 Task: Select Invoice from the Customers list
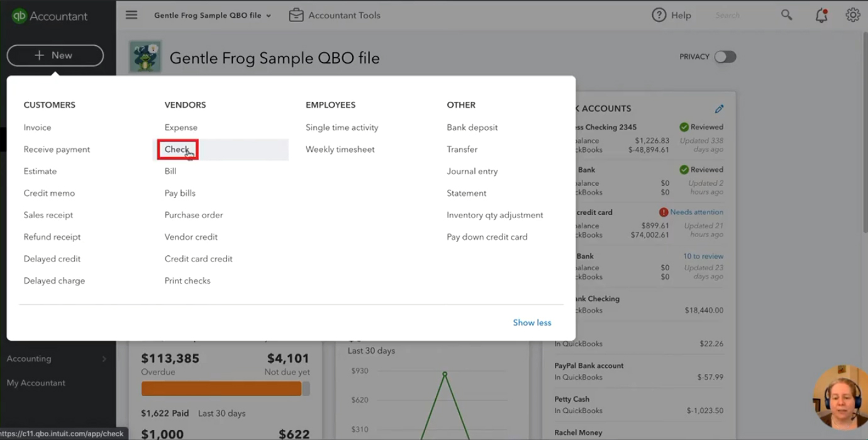point(37,128)
